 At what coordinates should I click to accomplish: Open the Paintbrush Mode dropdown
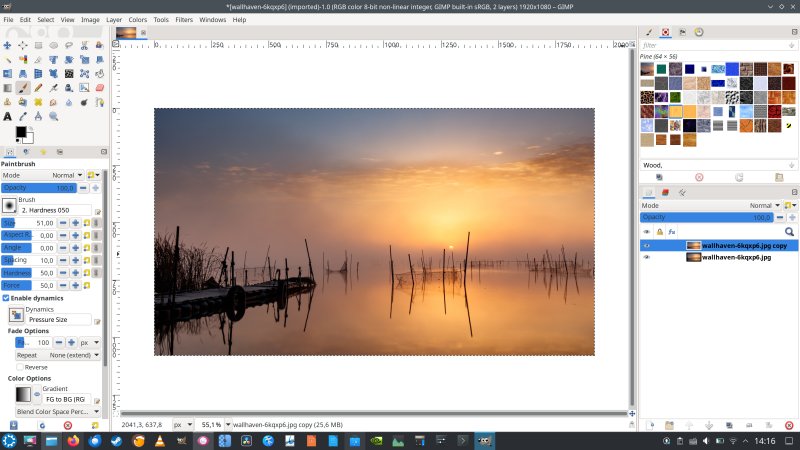[42, 175]
